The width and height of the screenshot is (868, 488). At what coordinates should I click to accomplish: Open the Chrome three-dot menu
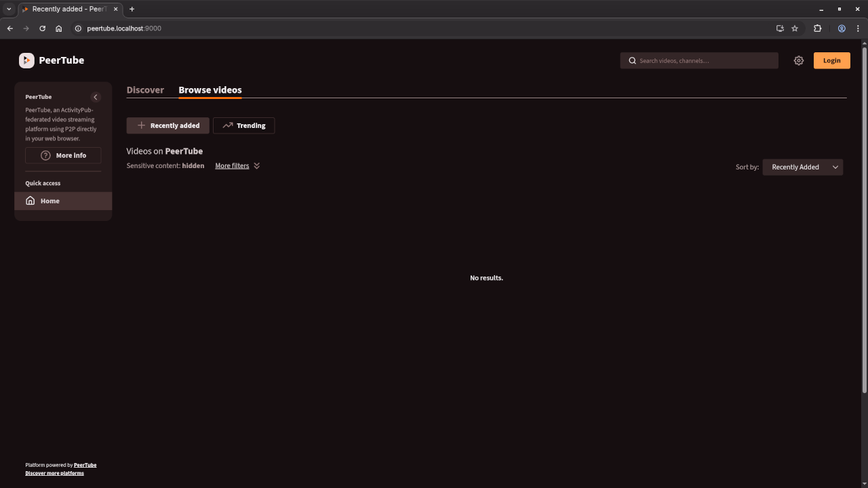858,28
